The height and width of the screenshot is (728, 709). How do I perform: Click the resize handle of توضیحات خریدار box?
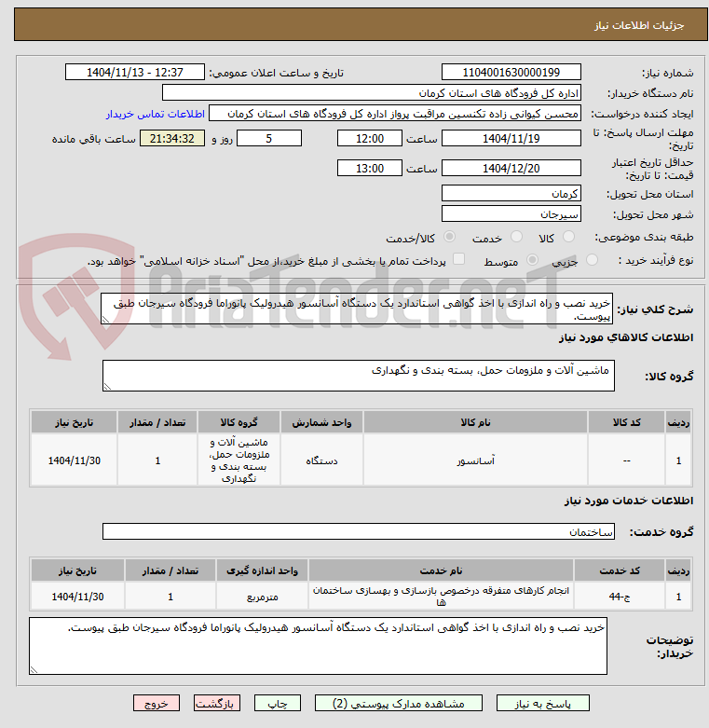[x=34, y=669]
